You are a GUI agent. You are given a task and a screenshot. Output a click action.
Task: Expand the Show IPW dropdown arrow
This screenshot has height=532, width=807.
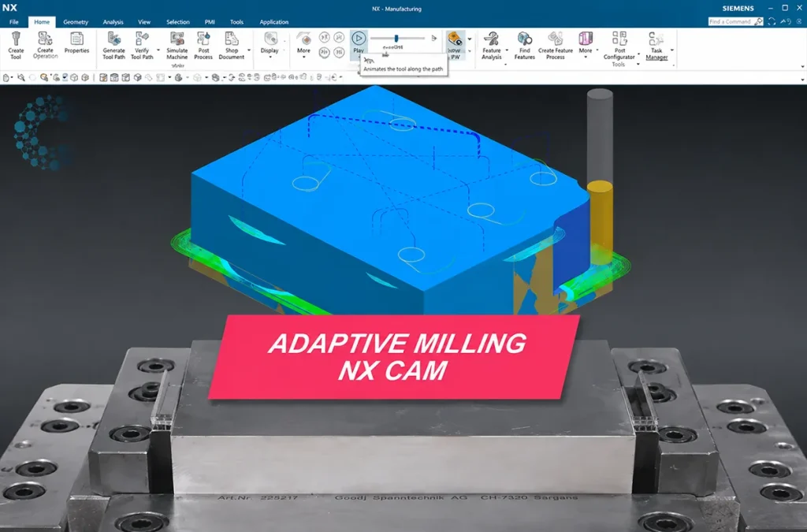click(470, 39)
